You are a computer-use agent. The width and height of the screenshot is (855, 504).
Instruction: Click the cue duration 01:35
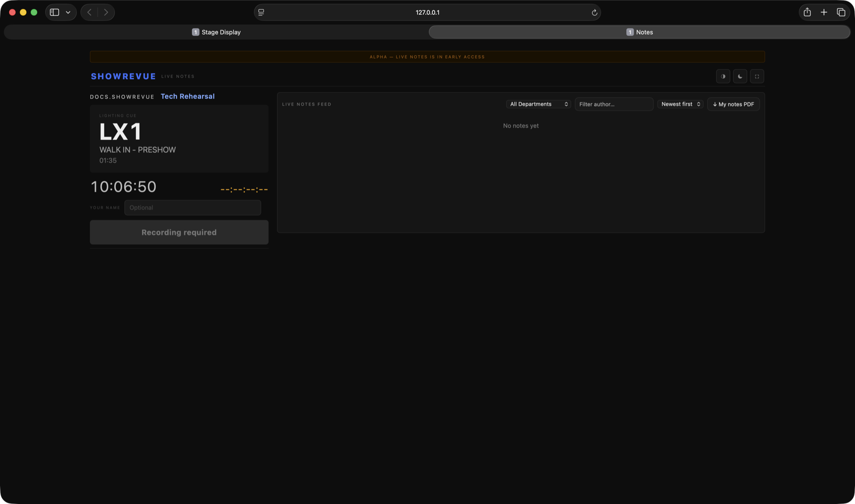pos(108,160)
